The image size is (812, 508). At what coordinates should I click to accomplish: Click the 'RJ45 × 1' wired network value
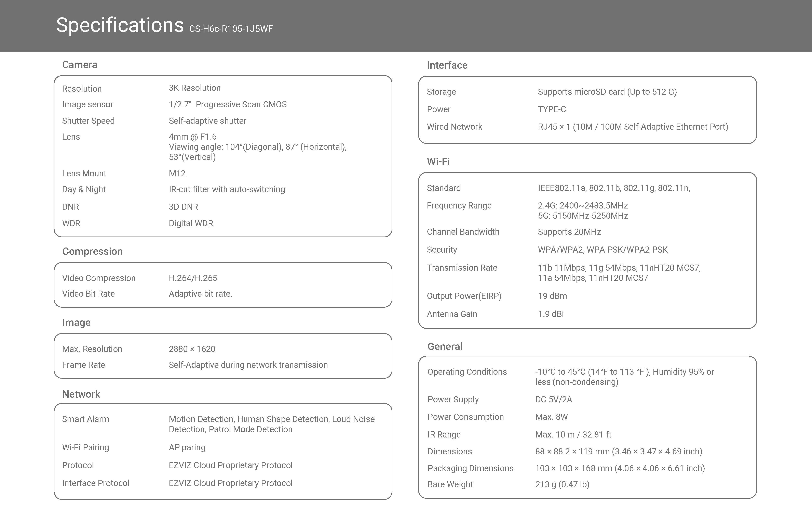(x=633, y=127)
